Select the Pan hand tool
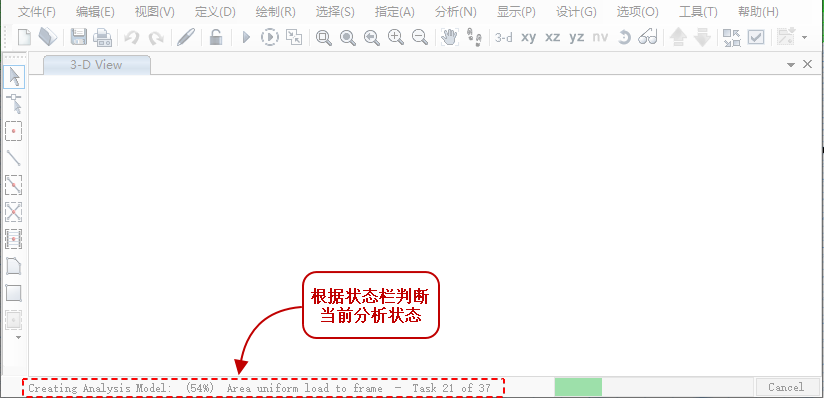Image resolution: width=824 pixels, height=398 pixels. [449, 37]
